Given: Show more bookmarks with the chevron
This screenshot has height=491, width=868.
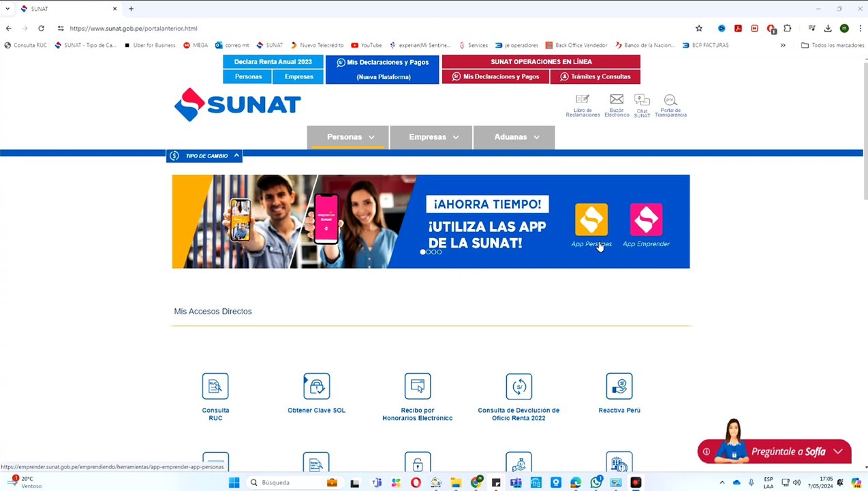Looking at the screenshot, I should pyautogui.click(x=783, y=45).
